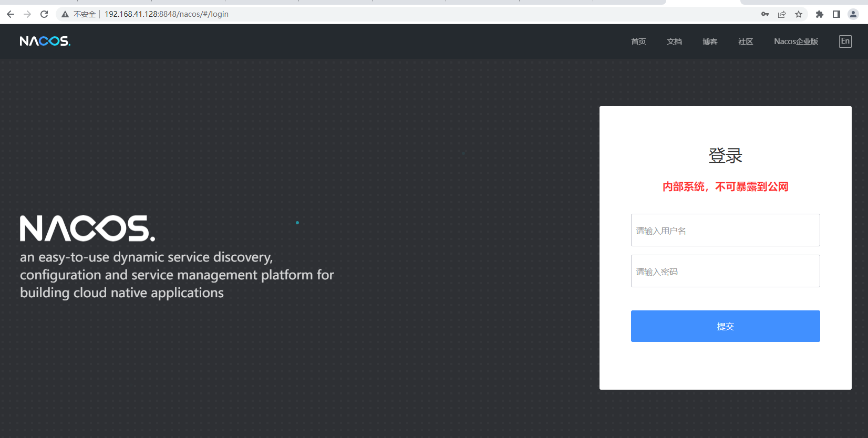Click the browser back arrow
The width and height of the screenshot is (868, 438).
click(x=11, y=14)
